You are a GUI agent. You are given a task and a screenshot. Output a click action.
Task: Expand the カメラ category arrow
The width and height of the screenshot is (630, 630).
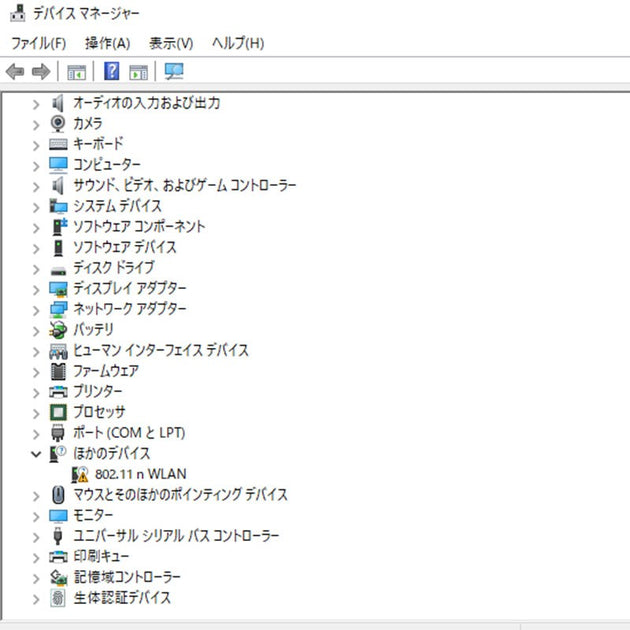click(36, 125)
